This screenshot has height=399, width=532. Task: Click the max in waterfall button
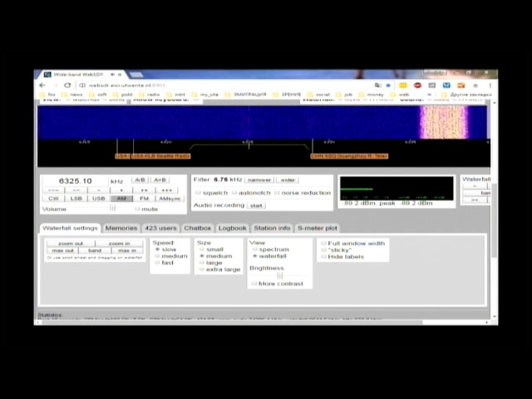[127, 251]
